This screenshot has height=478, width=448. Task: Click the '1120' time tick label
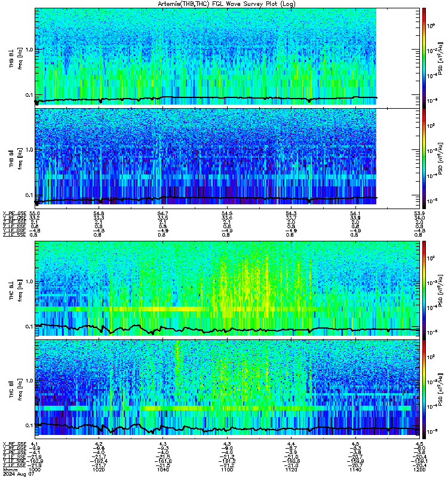[x=291, y=470]
